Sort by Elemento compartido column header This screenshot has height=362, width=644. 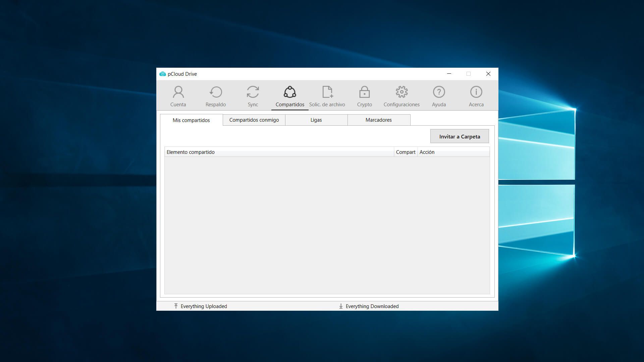click(x=279, y=152)
